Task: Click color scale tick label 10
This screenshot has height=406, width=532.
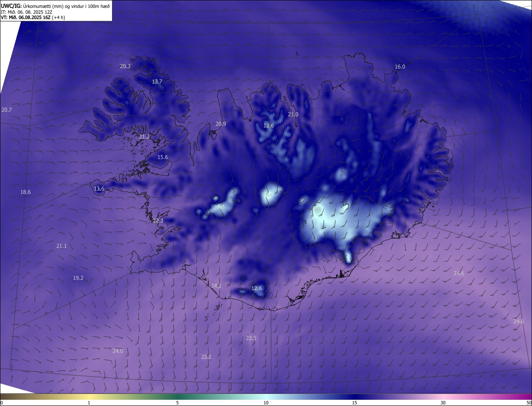Action: click(x=266, y=403)
